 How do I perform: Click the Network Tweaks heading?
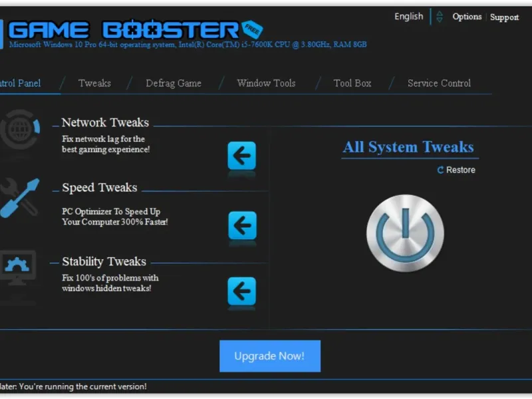105,122
